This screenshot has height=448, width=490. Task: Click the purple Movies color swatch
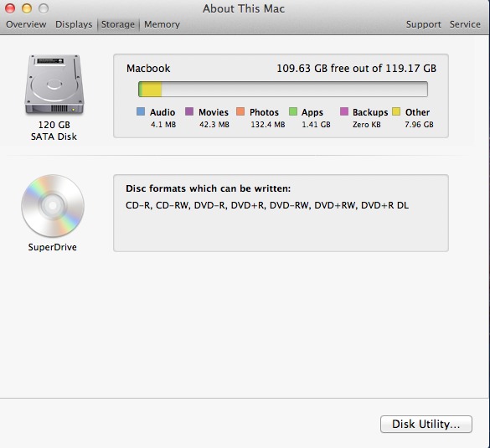point(189,111)
